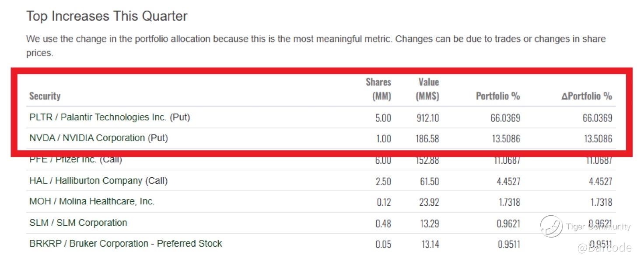Click the MOH / Molina Healthcare, Inc. link
This screenshot has height=262, width=644.
tap(92, 201)
